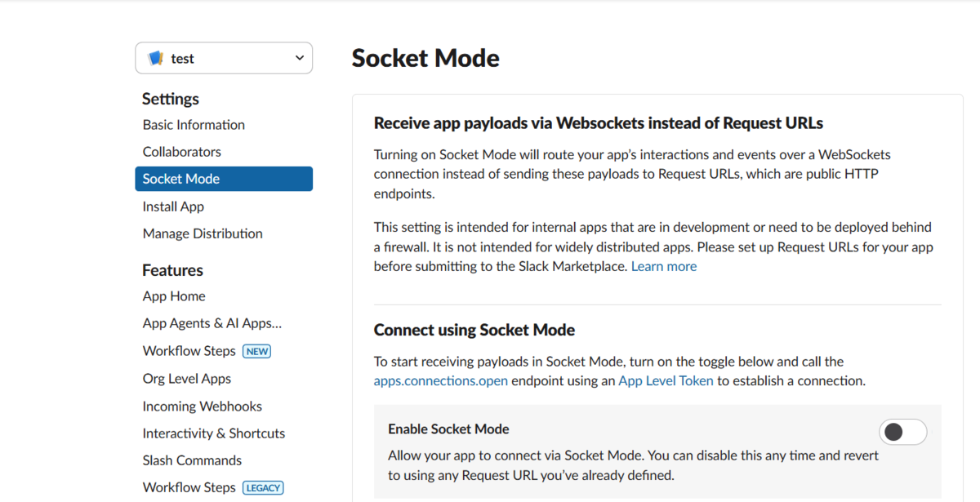Viewport: 980px width, 502px height.
Task: Open App Home feature
Action: tap(174, 296)
